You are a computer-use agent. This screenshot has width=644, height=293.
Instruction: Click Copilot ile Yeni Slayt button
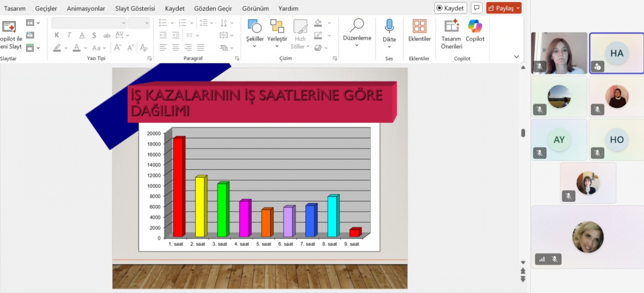10,35
